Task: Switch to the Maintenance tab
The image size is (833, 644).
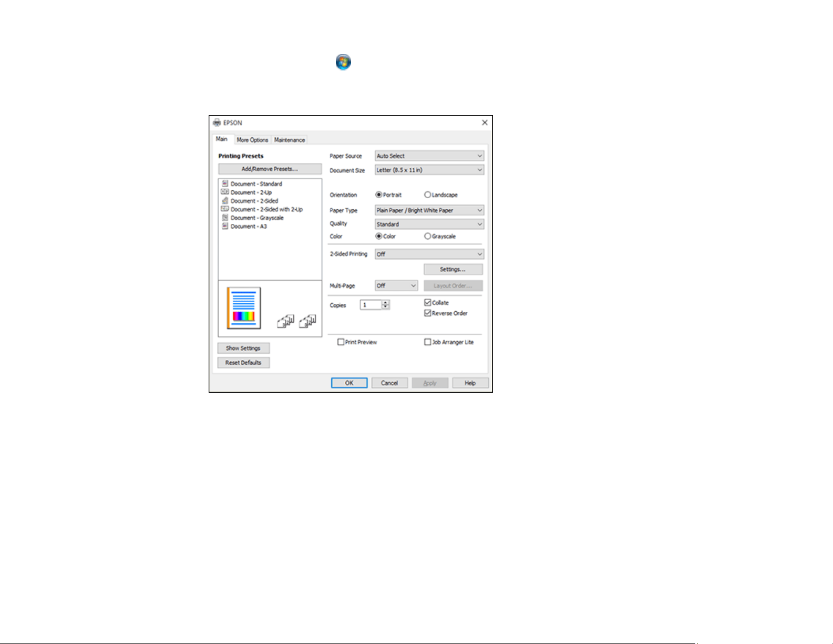Action: coord(290,140)
